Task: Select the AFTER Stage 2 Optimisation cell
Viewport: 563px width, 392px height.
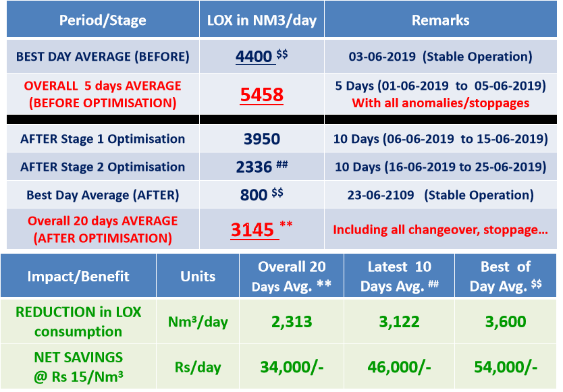Action: coord(103,167)
